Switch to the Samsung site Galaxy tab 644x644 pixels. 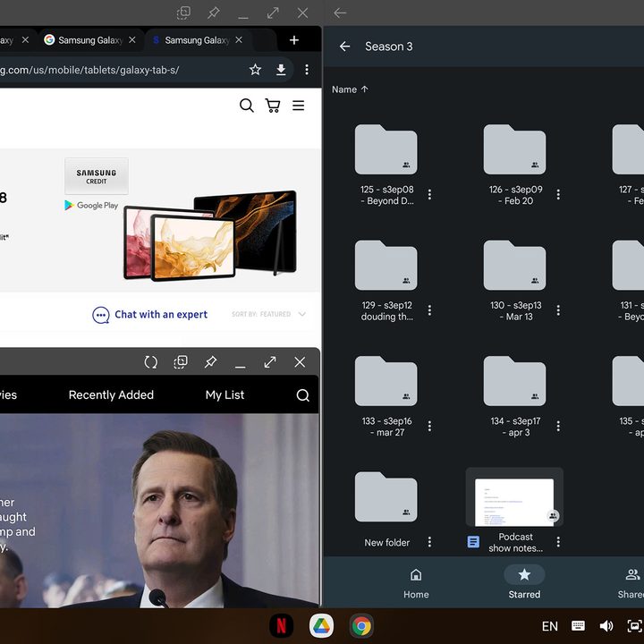(197, 40)
